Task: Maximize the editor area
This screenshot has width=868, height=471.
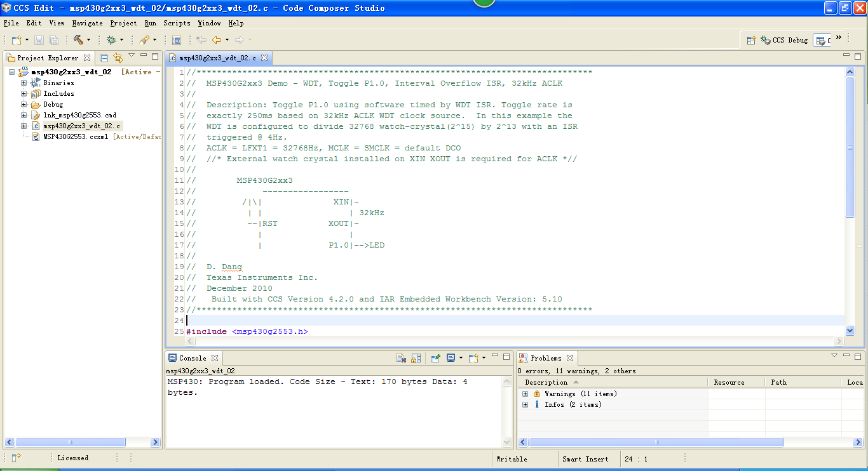Action: (857, 56)
